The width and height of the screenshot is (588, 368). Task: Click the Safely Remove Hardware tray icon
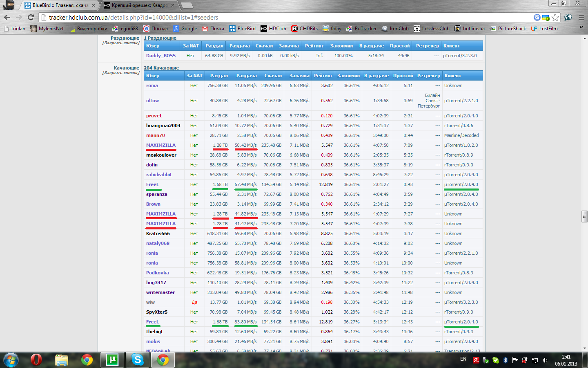pyautogui.click(x=486, y=360)
